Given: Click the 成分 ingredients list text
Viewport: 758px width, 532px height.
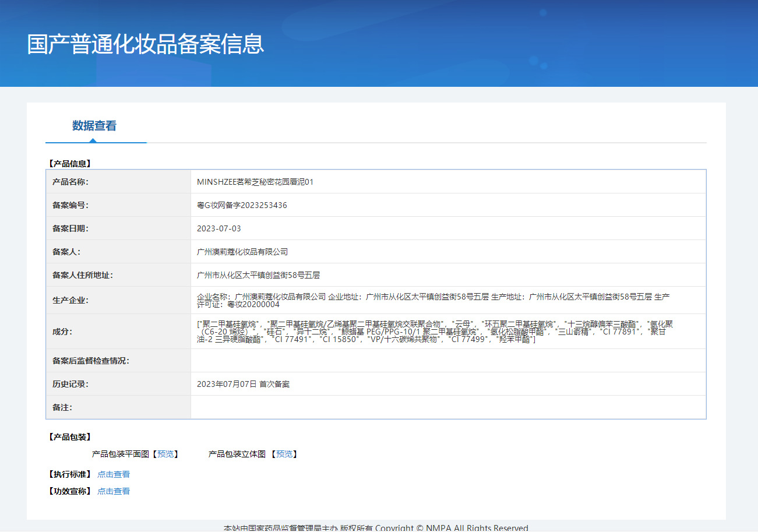Looking at the screenshot, I should click(x=435, y=332).
